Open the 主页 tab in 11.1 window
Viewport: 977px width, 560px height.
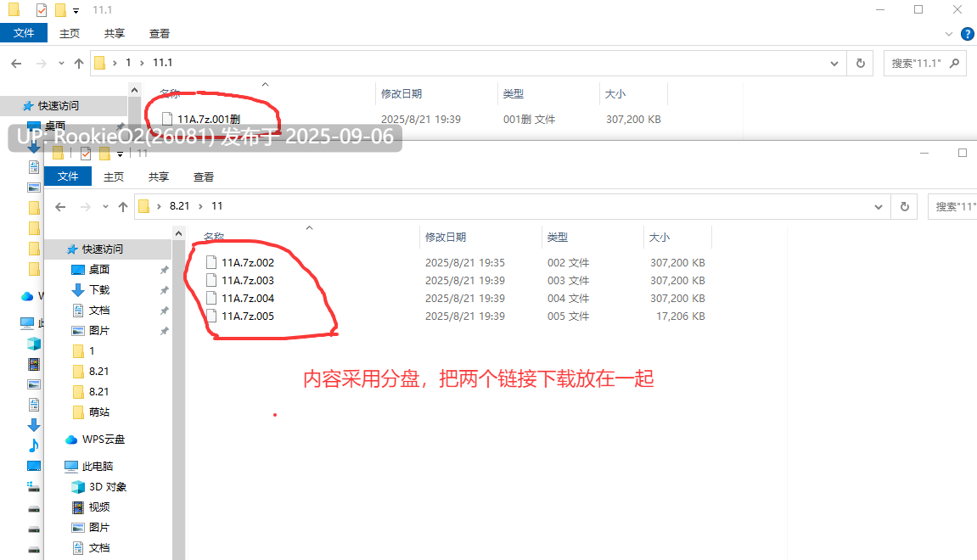click(x=69, y=34)
